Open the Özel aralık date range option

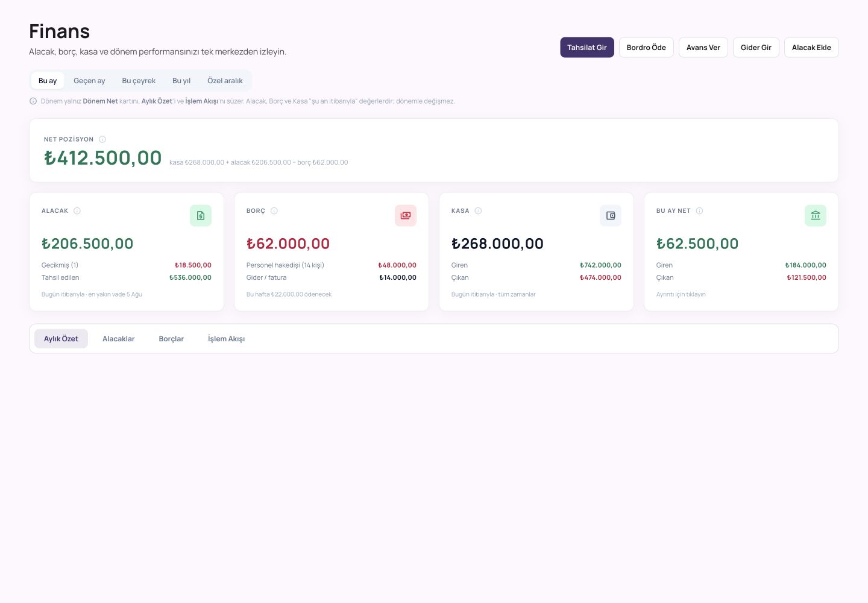click(x=225, y=81)
